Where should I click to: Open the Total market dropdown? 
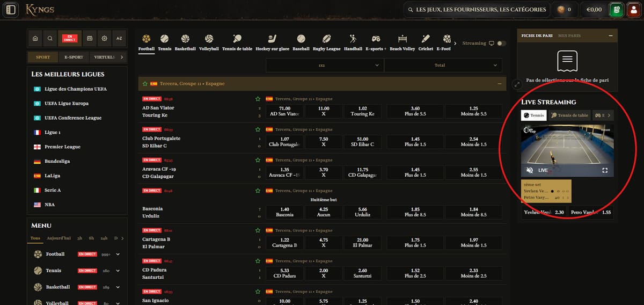[x=443, y=65]
